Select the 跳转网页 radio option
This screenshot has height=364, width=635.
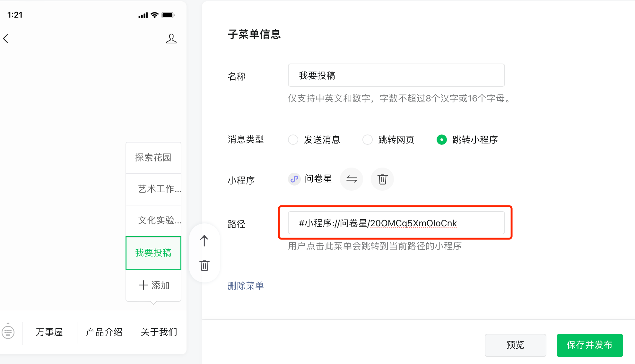(x=367, y=140)
